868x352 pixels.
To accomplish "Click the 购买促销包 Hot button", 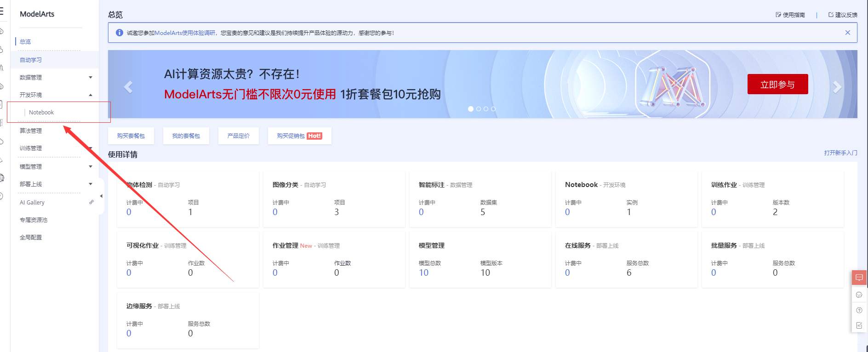I will coord(299,136).
